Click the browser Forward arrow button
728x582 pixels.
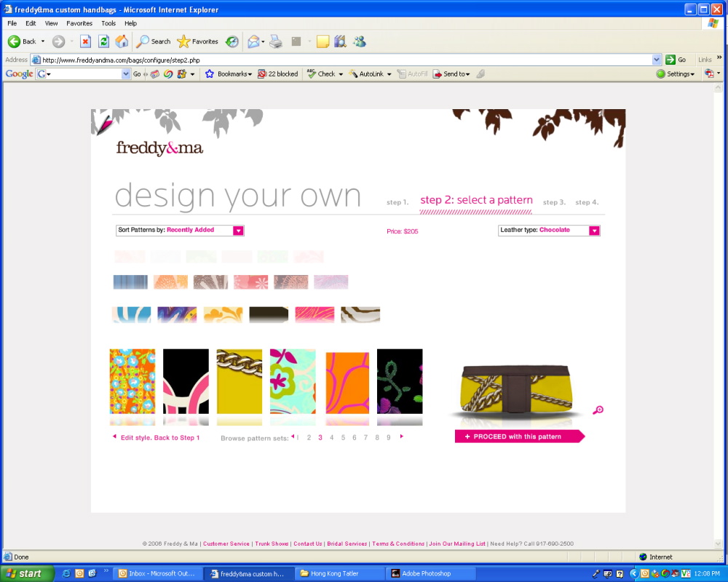58,41
